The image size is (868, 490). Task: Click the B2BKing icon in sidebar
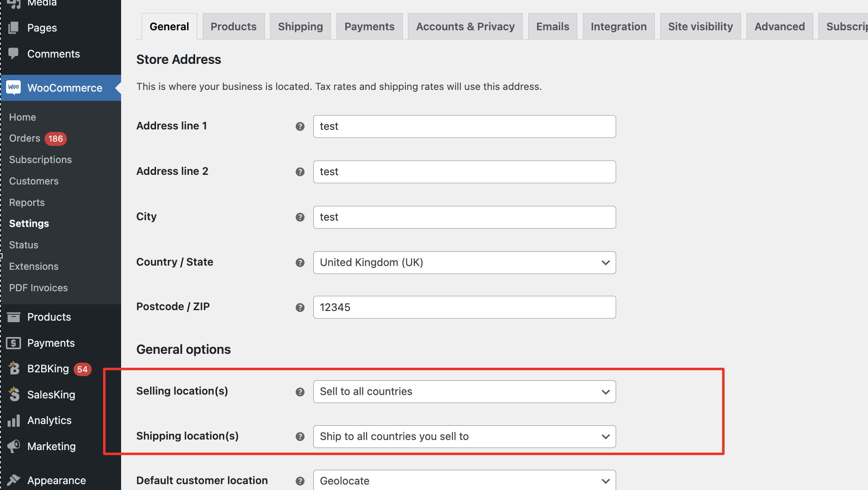pos(14,368)
